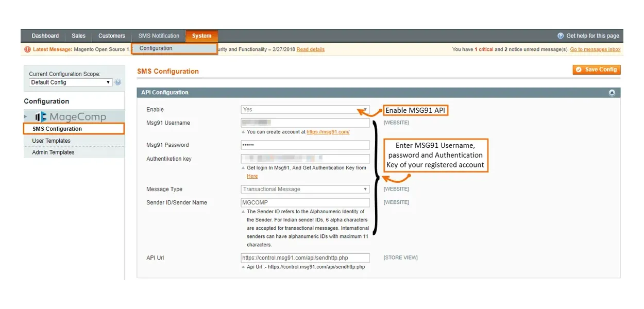Open Admin Templates in sidebar

pyautogui.click(x=53, y=152)
